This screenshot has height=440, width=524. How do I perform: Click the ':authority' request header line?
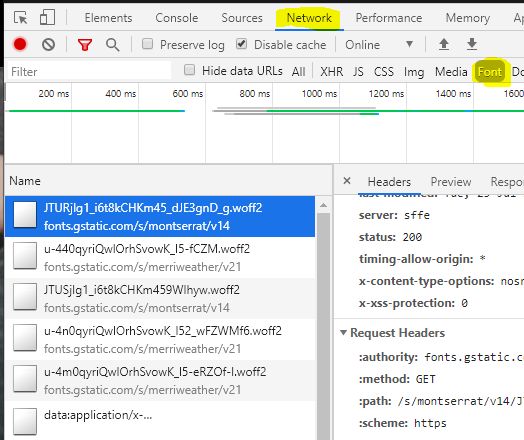coord(441,357)
